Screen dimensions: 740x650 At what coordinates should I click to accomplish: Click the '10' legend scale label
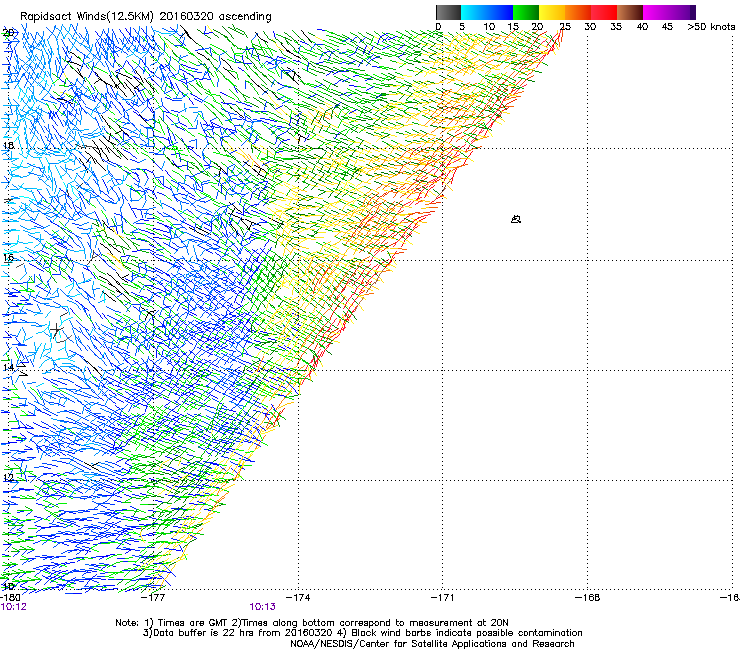point(489,26)
